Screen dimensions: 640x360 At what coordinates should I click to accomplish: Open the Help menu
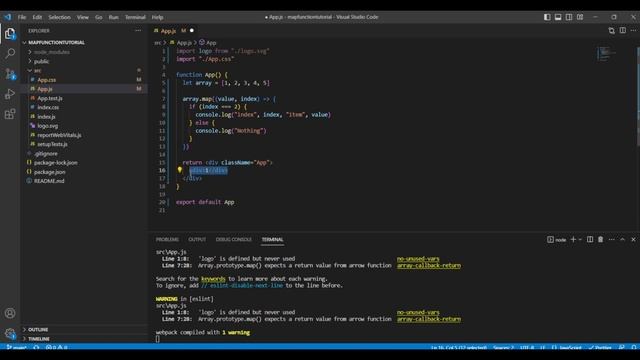[157, 17]
